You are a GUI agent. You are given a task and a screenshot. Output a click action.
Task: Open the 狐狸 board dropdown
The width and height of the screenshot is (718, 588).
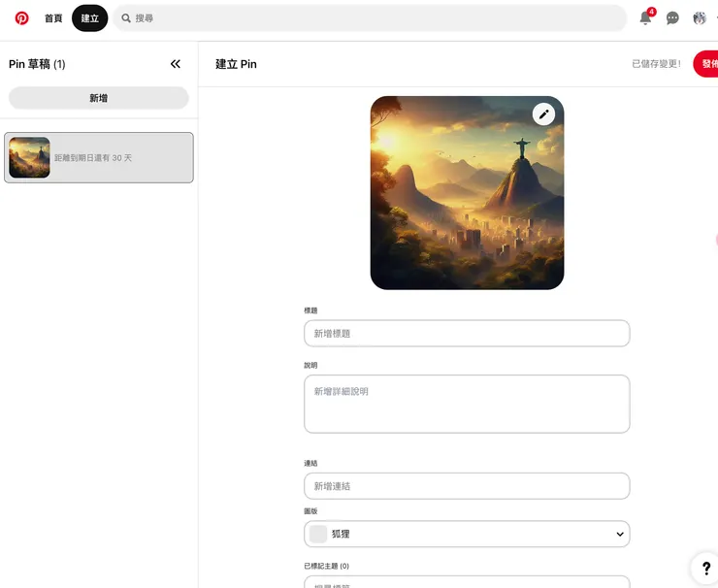(467, 534)
